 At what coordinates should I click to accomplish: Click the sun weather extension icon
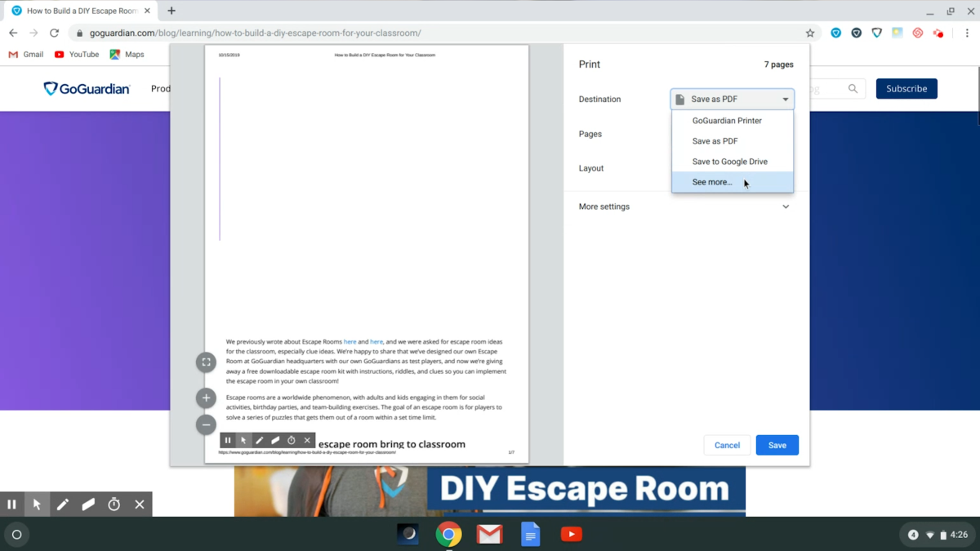pyautogui.click(x=897, y=33)
